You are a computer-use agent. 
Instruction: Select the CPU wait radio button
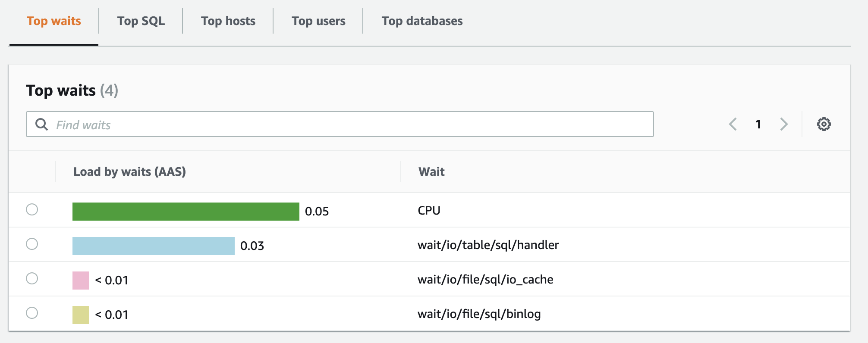tap(32, 210)
